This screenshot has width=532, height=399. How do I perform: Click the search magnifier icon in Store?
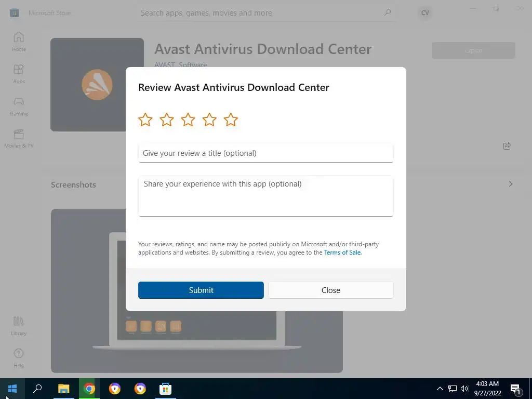[388, 12]
